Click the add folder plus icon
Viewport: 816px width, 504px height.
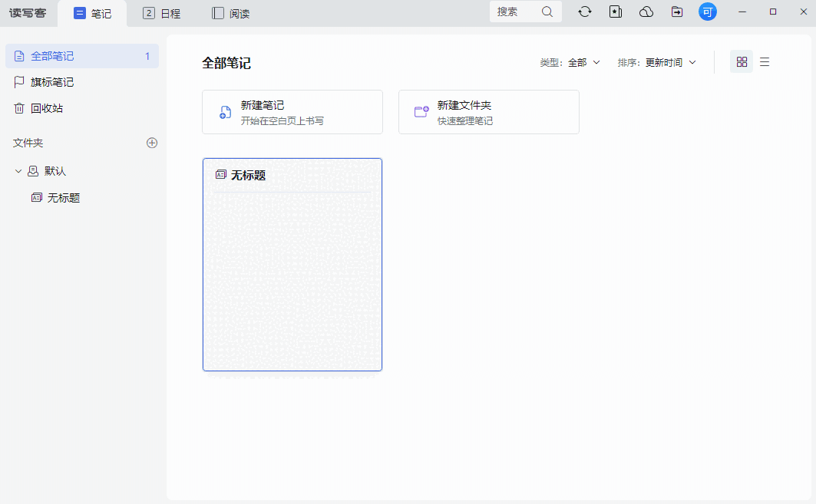coord(152,143)
